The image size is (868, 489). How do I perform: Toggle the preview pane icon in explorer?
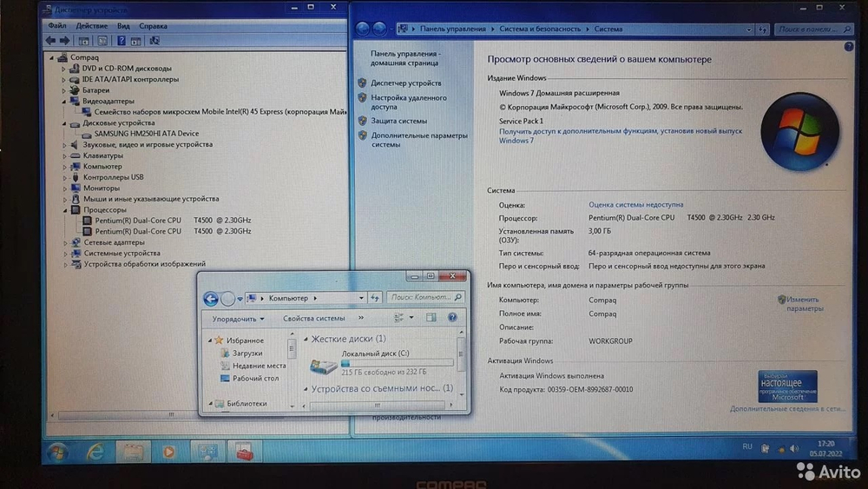pyautogui.click(x=431, y=317)
